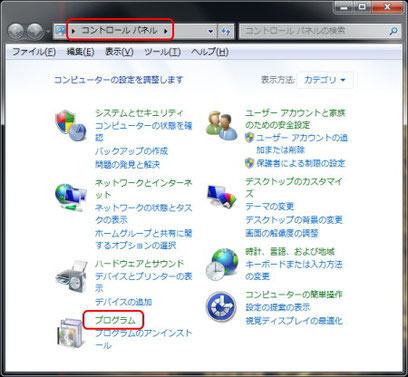Open the Desktop Customization monitor icon
This screenshot has height=377, width=408.
click(x=221, y=196)
